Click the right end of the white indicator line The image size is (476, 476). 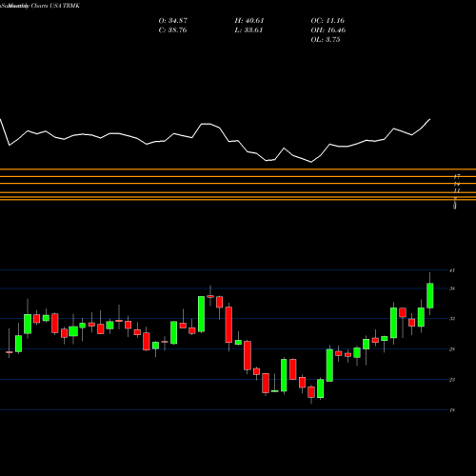click(x=430, y=119)
